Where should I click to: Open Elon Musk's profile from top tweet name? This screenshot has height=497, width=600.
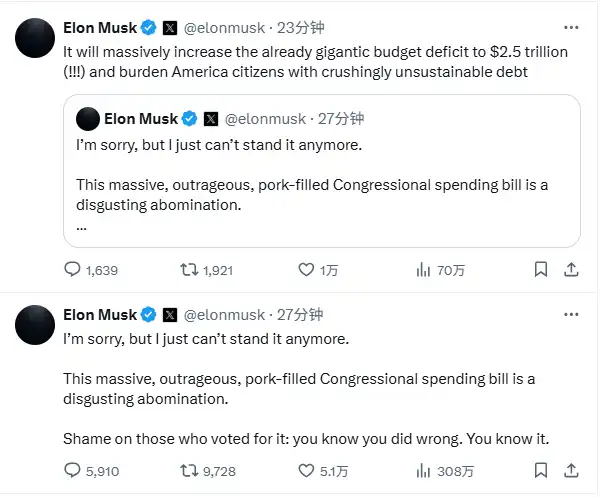(99, 27)
